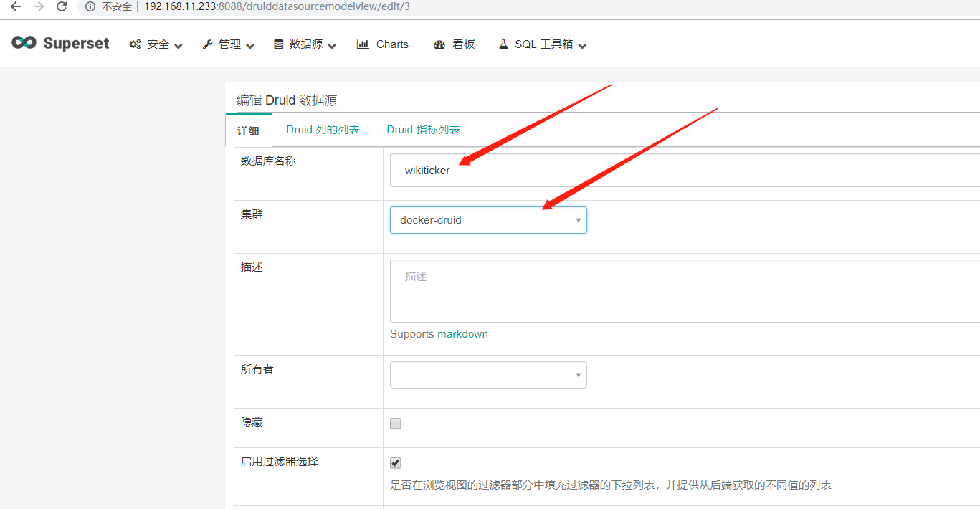
Task: Click the browser forward arrow
Action: coord(39,6)
